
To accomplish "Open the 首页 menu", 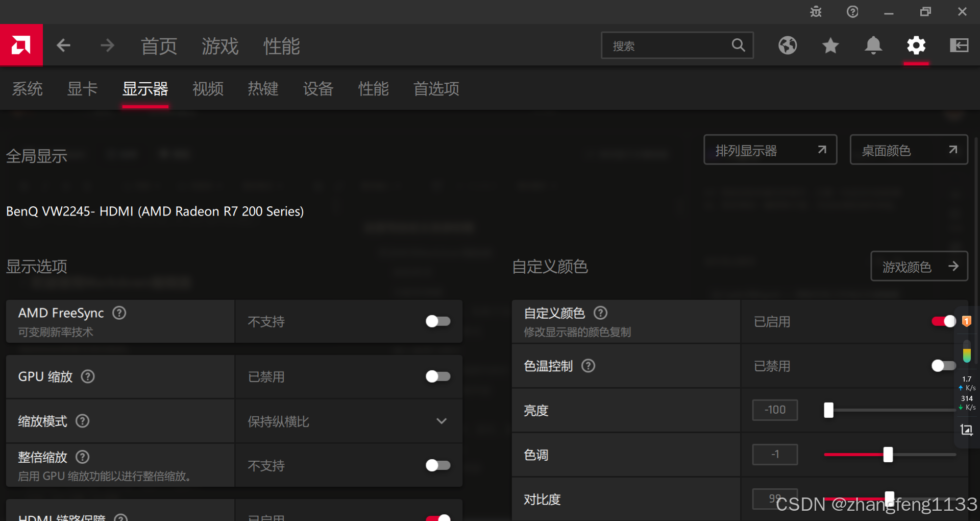I will [159, 46].
